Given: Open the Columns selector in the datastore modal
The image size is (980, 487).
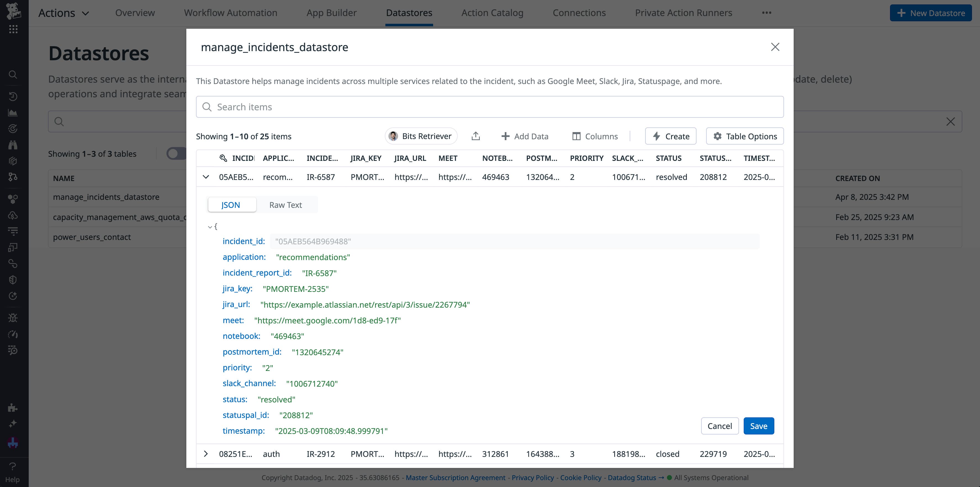Looking at the screenshot, I should pyautogui.click(x=595, y=136).
